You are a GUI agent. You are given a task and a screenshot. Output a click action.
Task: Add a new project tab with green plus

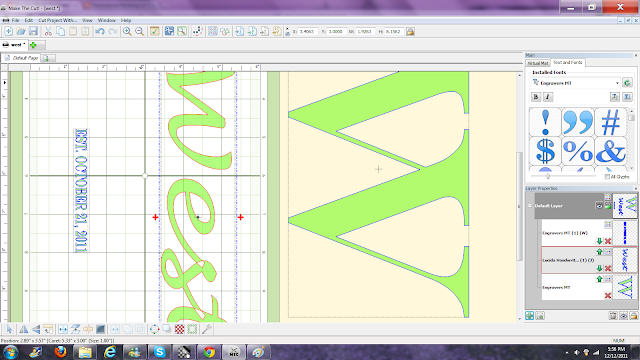click(33, 45)
